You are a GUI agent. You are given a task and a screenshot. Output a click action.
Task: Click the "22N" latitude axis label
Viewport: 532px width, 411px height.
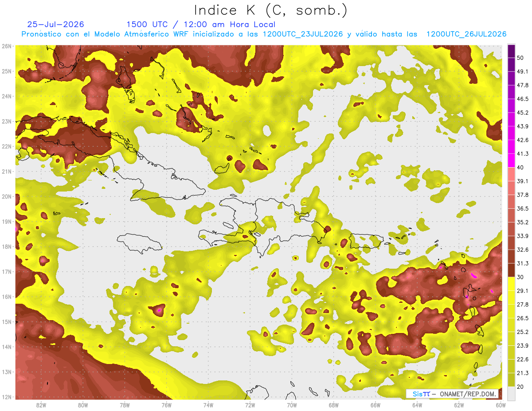click(6, 146)
